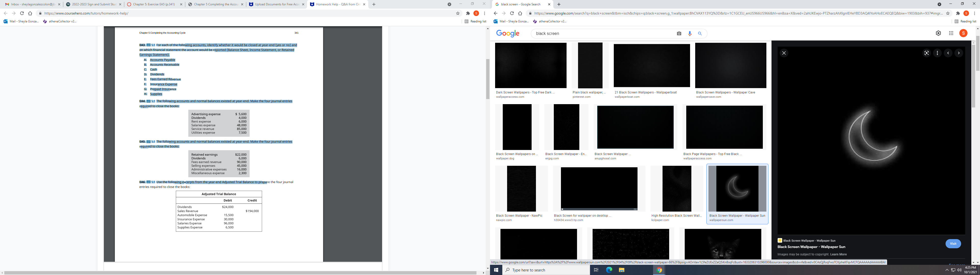Viewport: 980px width, 275px height.
Task: Click the Google Lens icon in preview
Action: [x=926, y=53]
